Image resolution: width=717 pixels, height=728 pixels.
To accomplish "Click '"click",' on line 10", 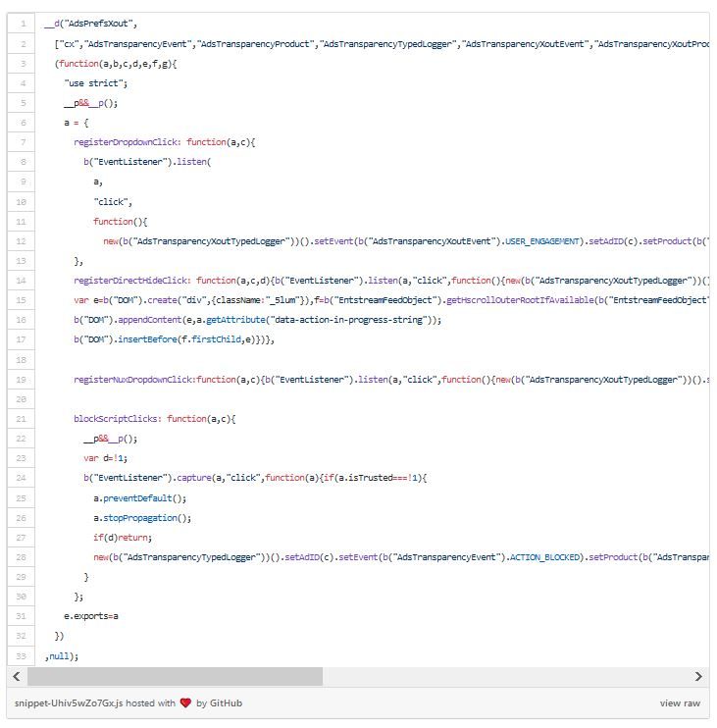I will [113, 202].
